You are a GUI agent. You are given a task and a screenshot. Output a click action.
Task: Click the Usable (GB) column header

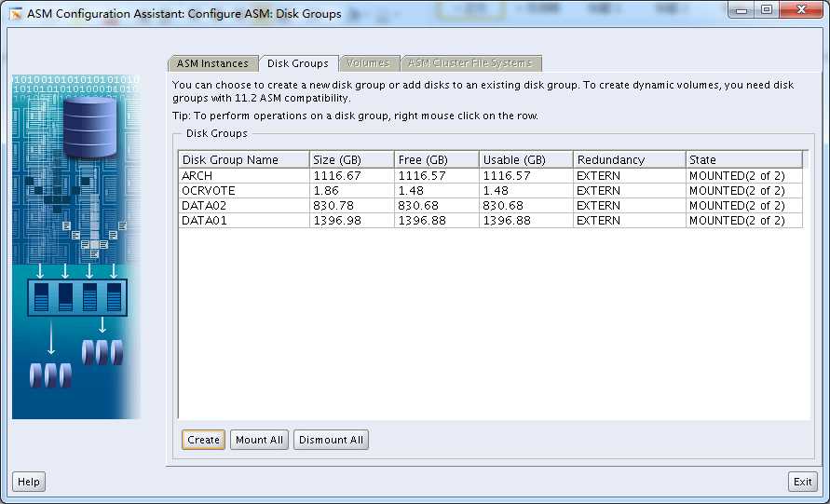526,160
